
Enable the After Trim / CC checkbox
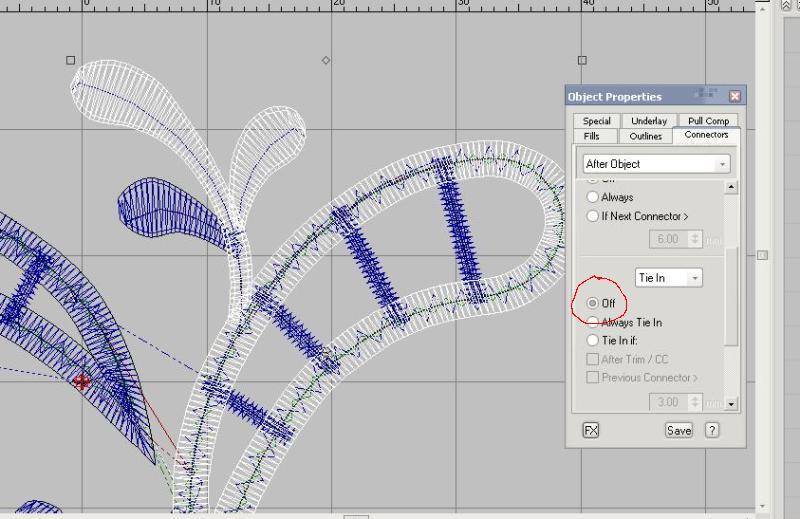point(593,359)
